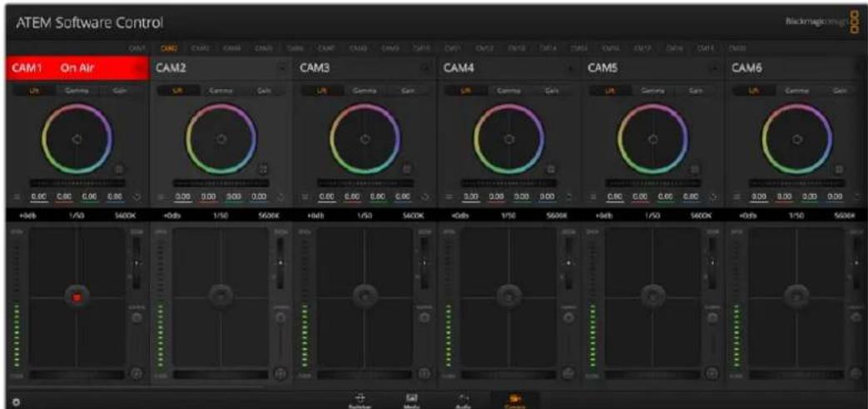
Task: Trigger CAM2 auto focus round button
Action: coord(280,374)
